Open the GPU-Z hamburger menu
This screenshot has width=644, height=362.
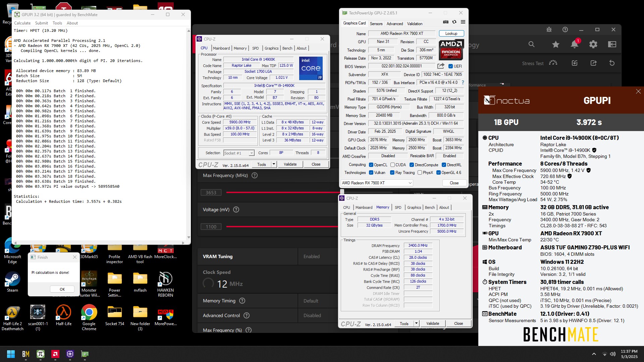(463, 22)
